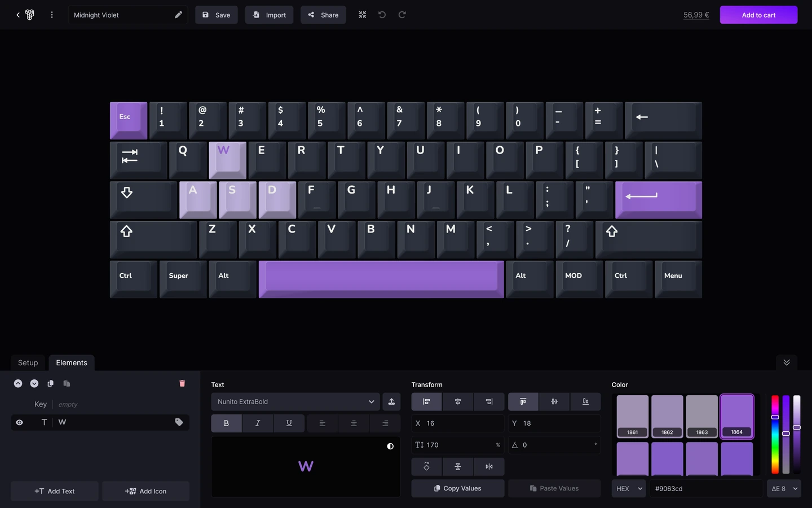The image size is (812, 508).
Task: Redo the last action
Action: (x=402, y=15)
